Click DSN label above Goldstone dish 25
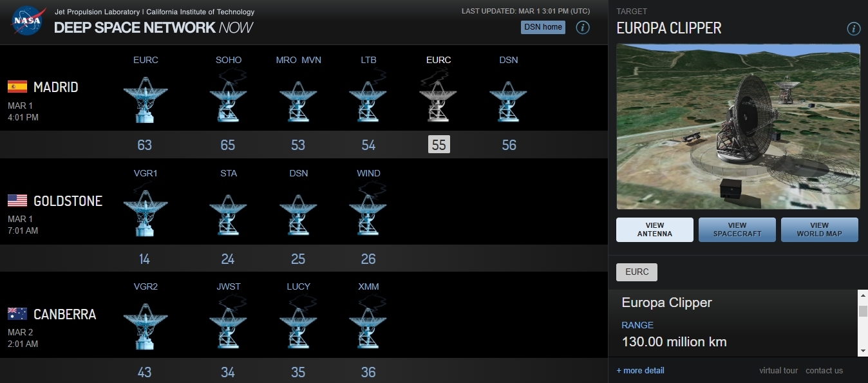Image resolution: width=868 pixels, height=383 pixels. [x=298, y=173]
